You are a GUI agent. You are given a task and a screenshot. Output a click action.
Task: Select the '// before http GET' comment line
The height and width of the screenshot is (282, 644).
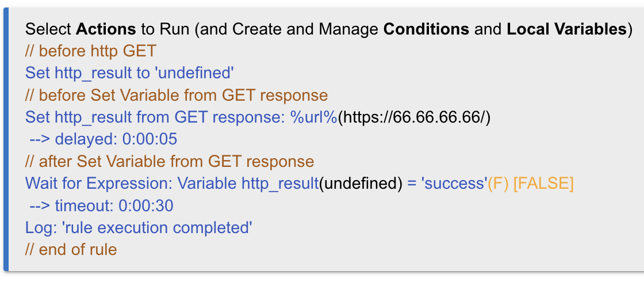91,51
